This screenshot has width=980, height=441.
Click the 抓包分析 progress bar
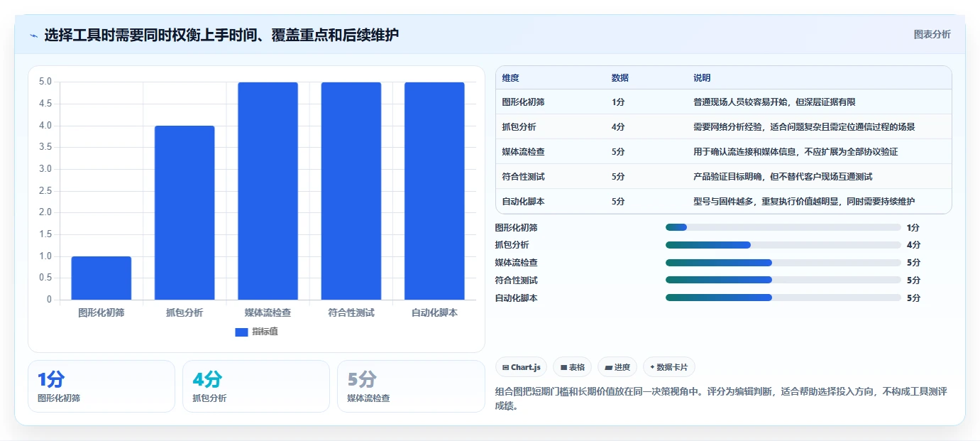(x=783, y=245)
